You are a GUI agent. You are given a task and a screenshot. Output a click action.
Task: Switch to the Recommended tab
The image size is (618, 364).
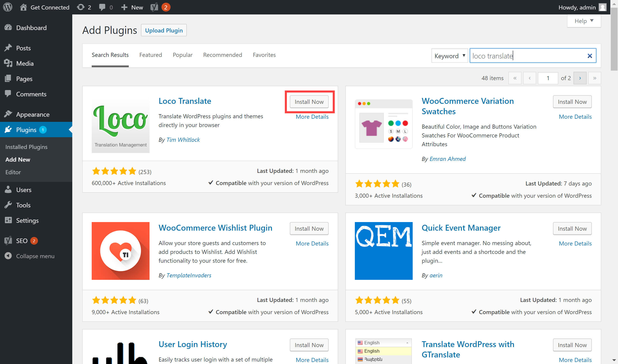(x=222, y=55)
